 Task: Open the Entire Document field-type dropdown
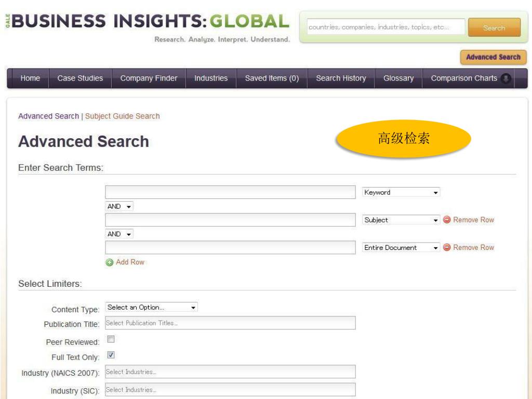click(401, 248)
